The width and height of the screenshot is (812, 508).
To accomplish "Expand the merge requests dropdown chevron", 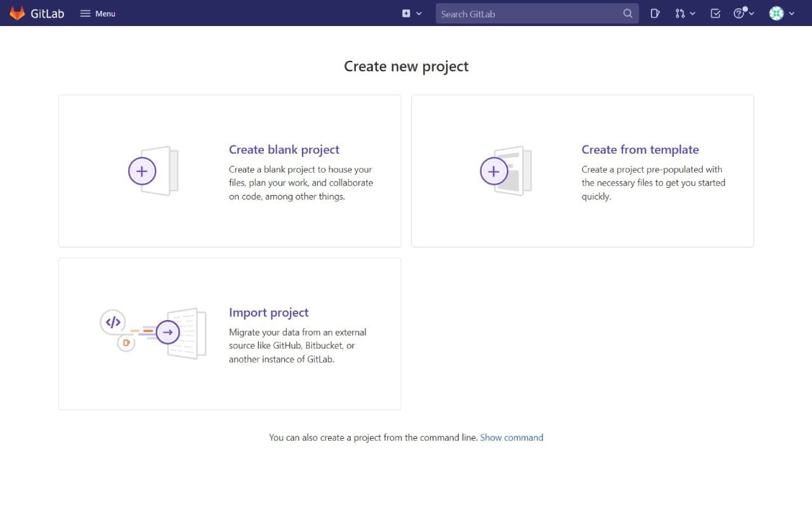I will (691, 13).
